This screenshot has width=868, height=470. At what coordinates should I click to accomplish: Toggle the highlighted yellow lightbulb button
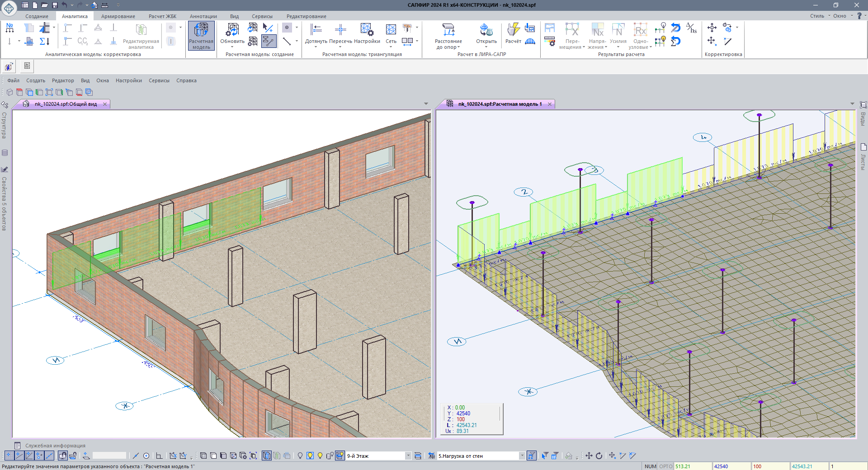[310, 456]
